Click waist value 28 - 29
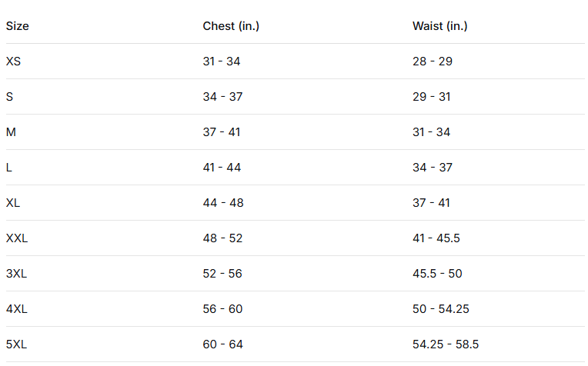 pyautogui.click(x=433, y=61)
